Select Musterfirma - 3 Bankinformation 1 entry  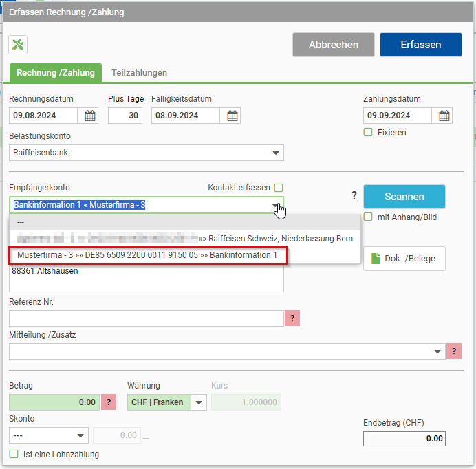point(147,255)
